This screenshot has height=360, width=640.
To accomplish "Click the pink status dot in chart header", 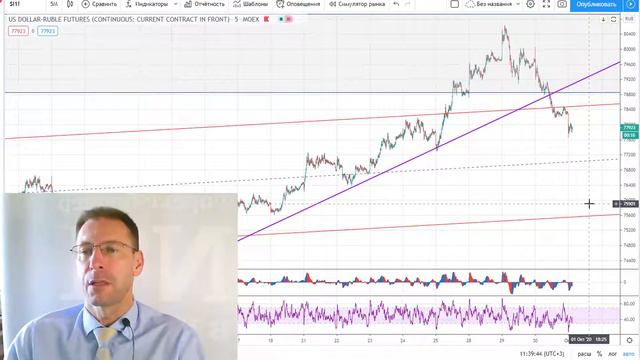I will click(289, 19).
